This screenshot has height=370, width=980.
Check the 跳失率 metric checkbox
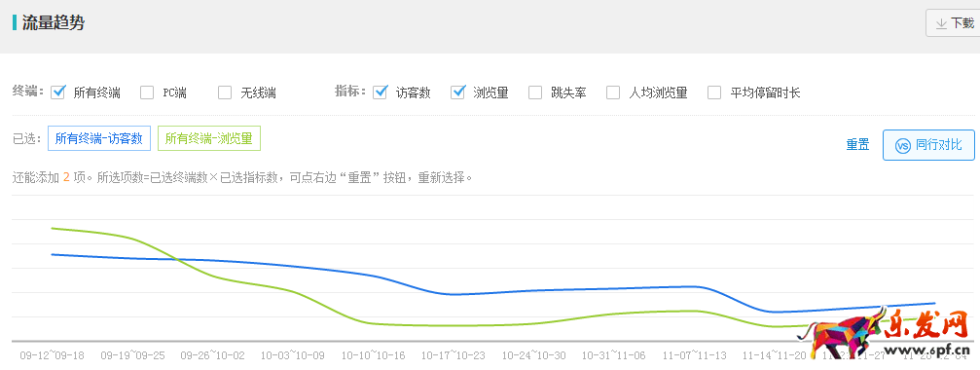[535, 92]
